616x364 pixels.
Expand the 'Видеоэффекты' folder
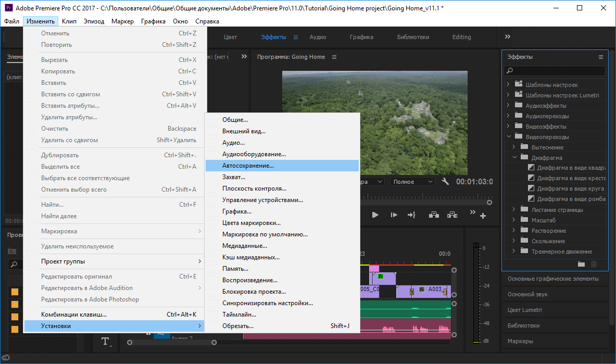[x=508, y=126]
